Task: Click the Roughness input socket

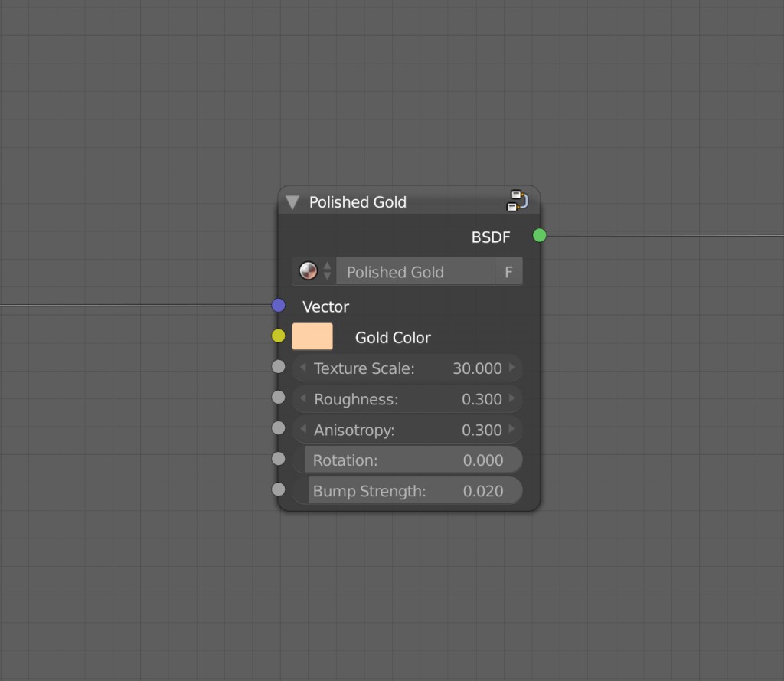Action: 278,397
